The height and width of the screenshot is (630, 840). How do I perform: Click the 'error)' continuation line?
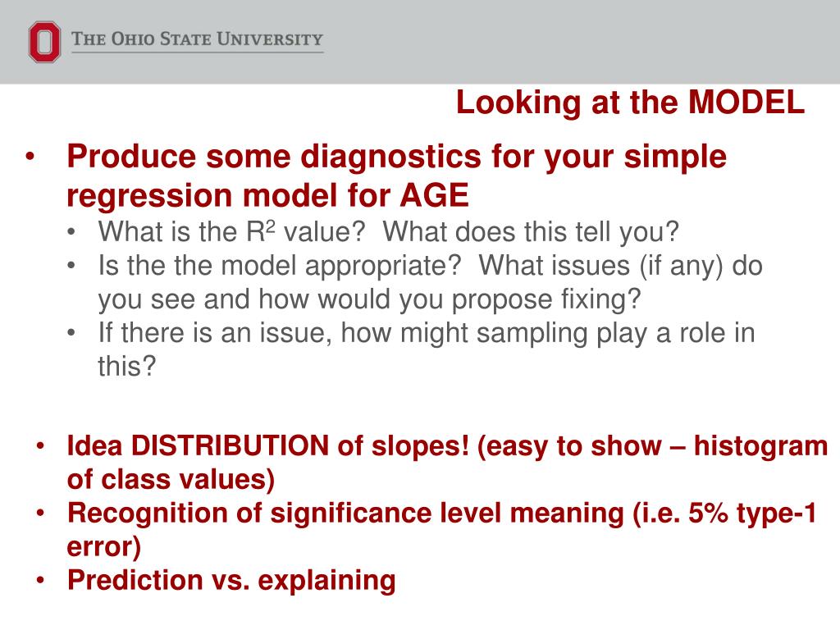104,546
